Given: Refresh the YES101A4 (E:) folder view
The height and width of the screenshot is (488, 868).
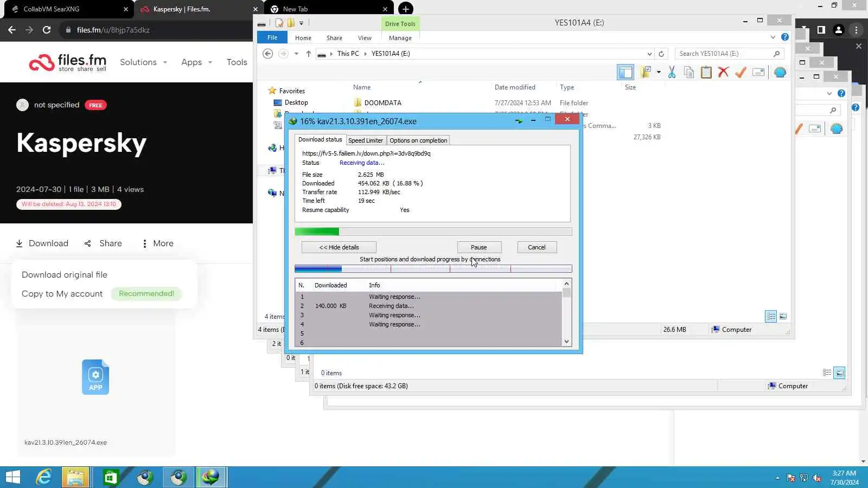Looking at the screenshot, I should click(661, 54).
